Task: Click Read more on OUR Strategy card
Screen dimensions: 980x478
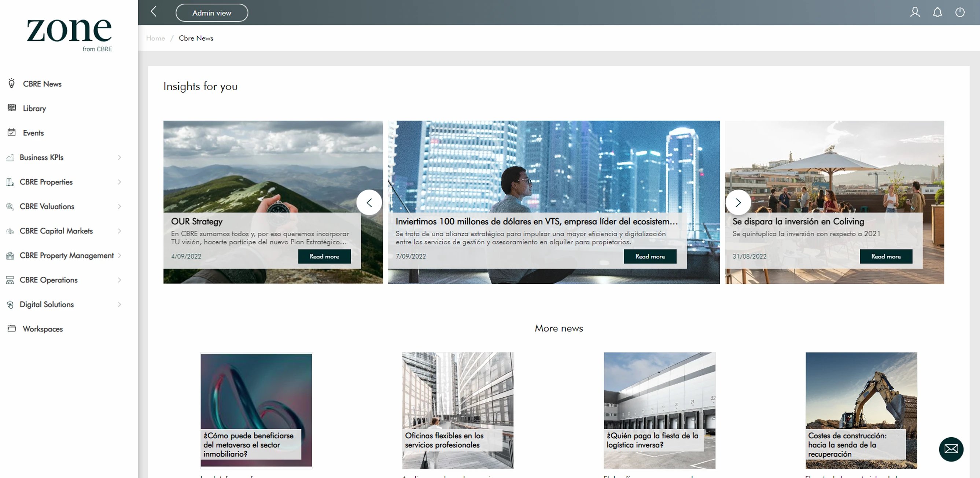Action: tap(324, 257)
